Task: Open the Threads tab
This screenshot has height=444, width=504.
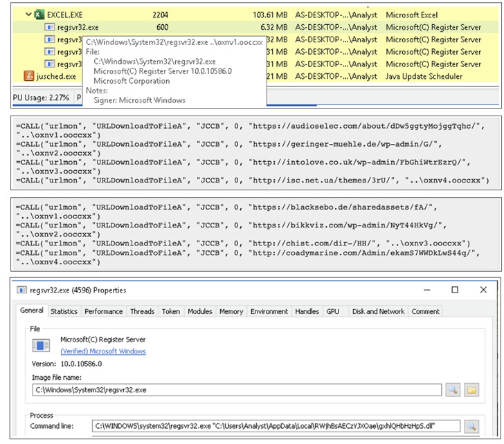Action: pyautogui.click(x=142, y=311)
